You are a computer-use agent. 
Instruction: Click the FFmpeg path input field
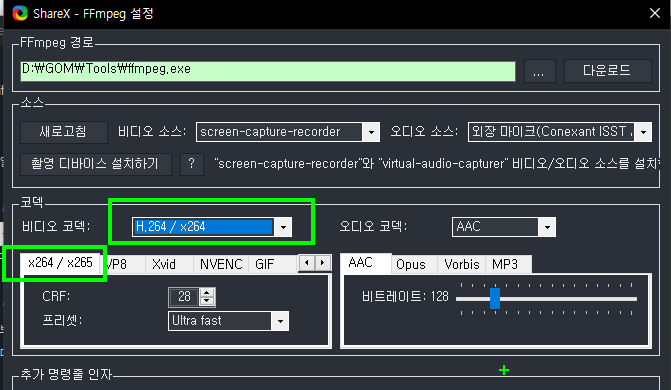tap(268, 71)
